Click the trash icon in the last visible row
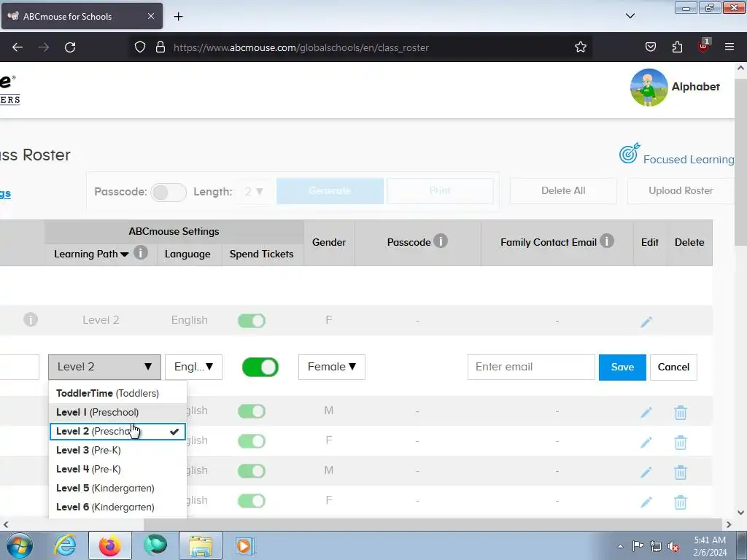 point(681,502)
